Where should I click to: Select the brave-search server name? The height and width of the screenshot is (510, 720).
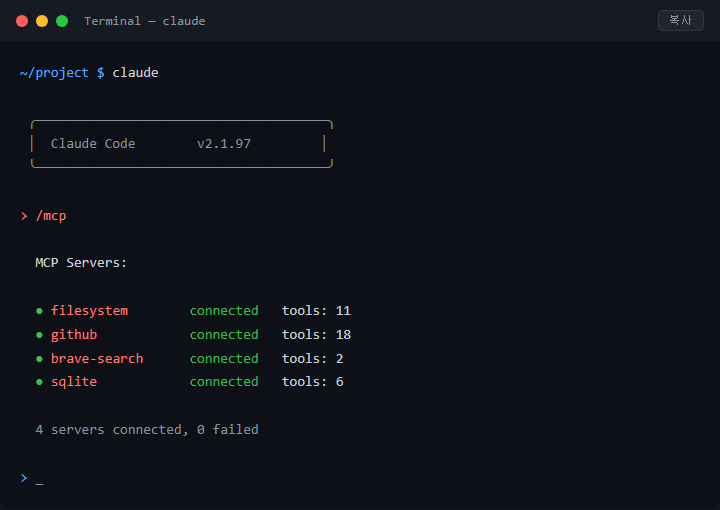pyautogui.click(x=97, y=359)
